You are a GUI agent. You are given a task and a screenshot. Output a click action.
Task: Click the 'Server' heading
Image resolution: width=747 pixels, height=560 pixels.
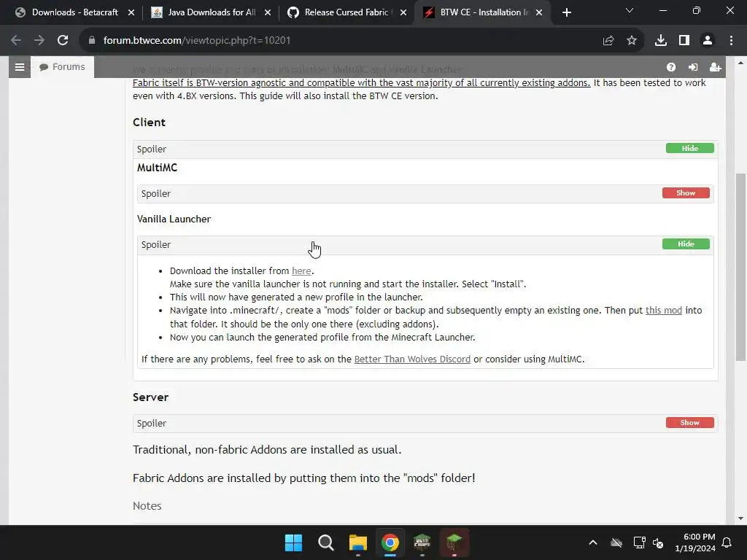(x=150, y=397)
